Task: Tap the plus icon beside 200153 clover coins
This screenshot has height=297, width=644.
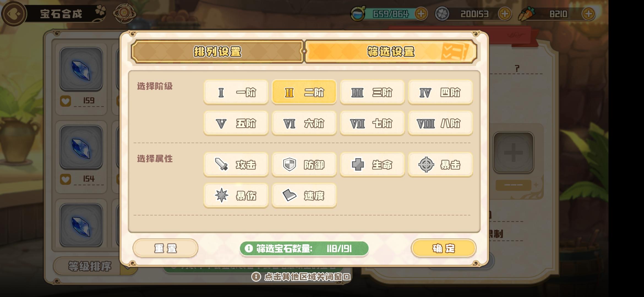Action: point(505,14)
